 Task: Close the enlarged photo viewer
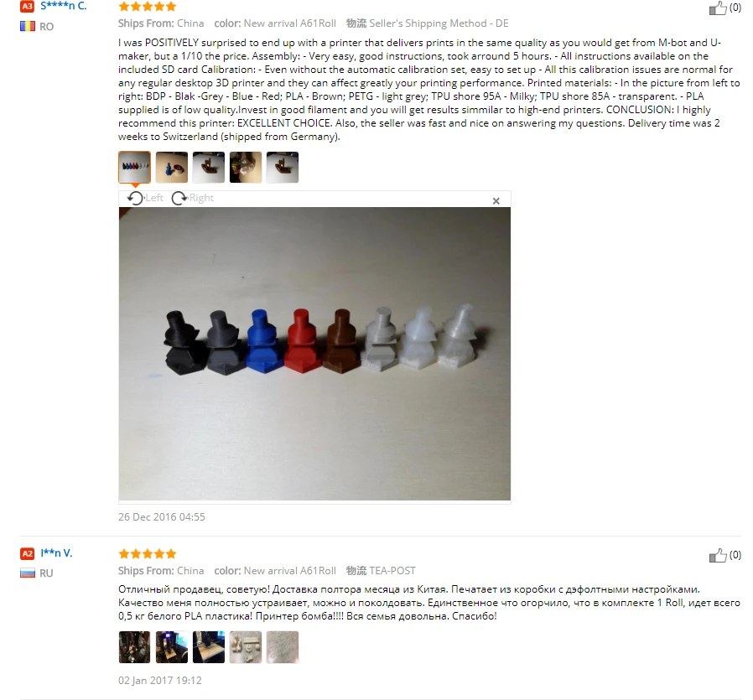click(496, 200)
